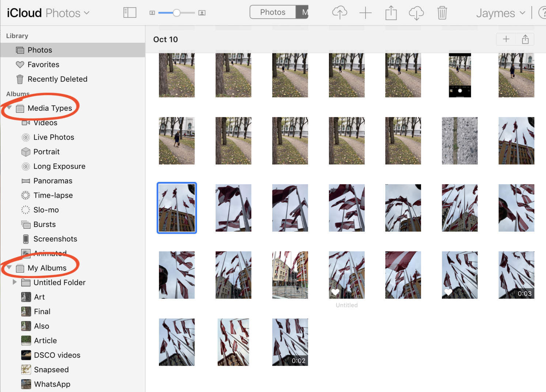
Task: Adjust the thumbnail zoom slider
Action: tap(177, 12)
